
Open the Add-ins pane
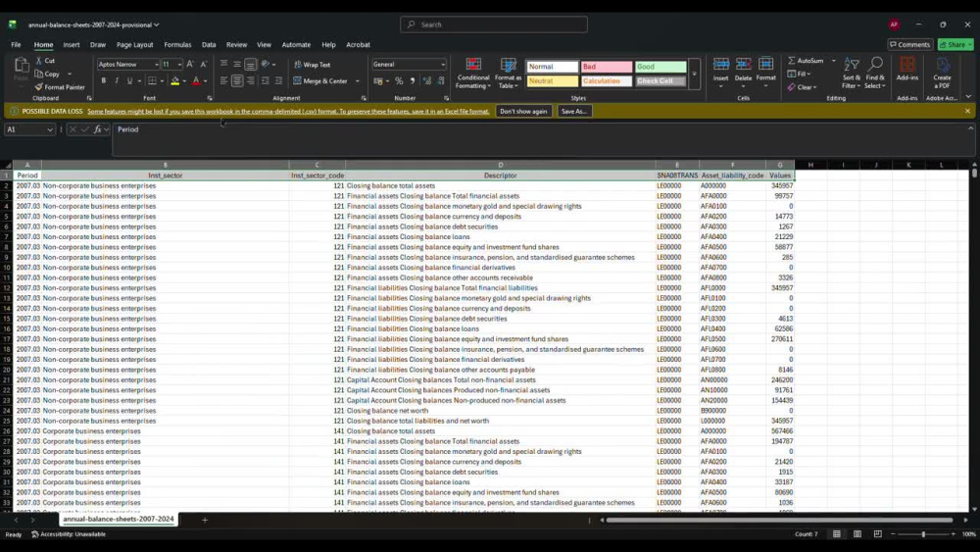coord(906,69)
